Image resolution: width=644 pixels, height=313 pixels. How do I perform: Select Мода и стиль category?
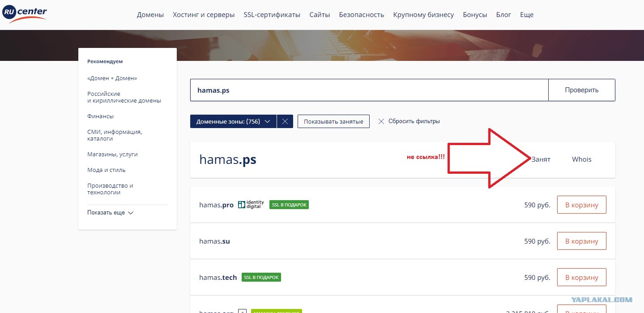click(x=107, y=170)
